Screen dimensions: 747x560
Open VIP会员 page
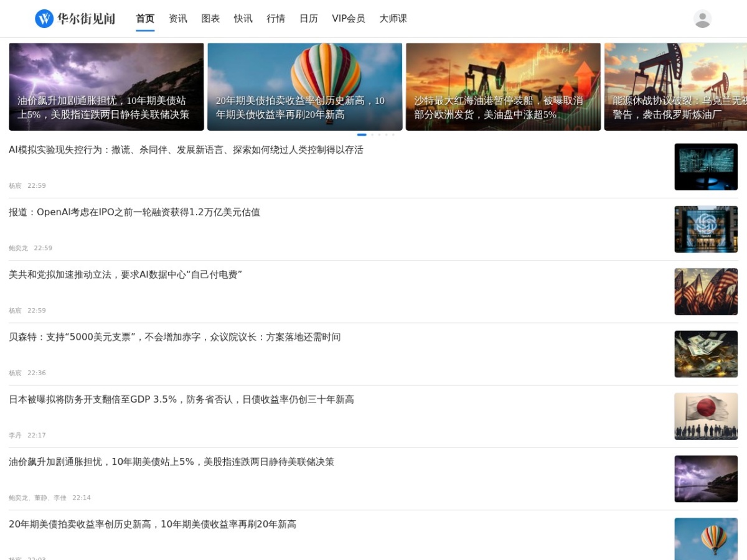point(349,19)
